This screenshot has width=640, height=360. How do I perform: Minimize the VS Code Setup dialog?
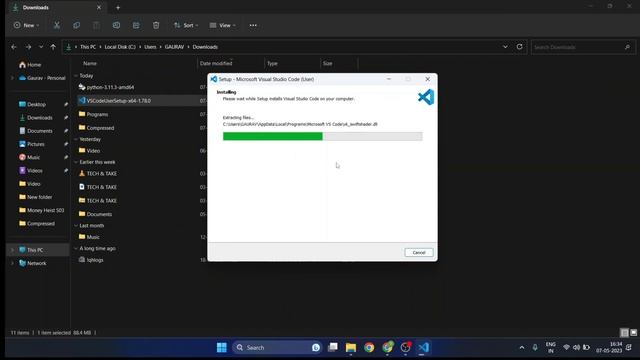(389, 79)
